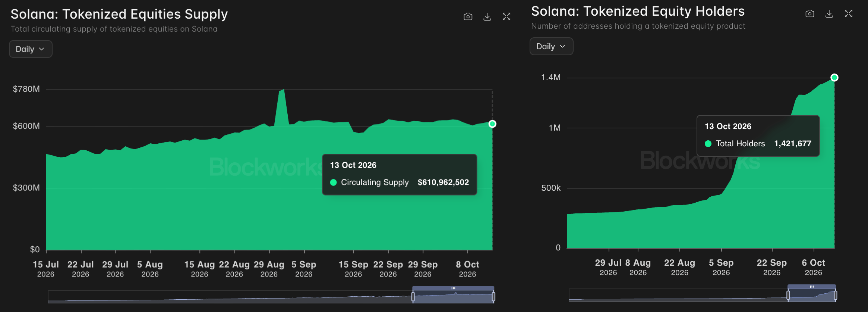868x312 pixels.
Task: Click the Circulating Supply legend dot in tooltip
Action: [x=334, y=182]
